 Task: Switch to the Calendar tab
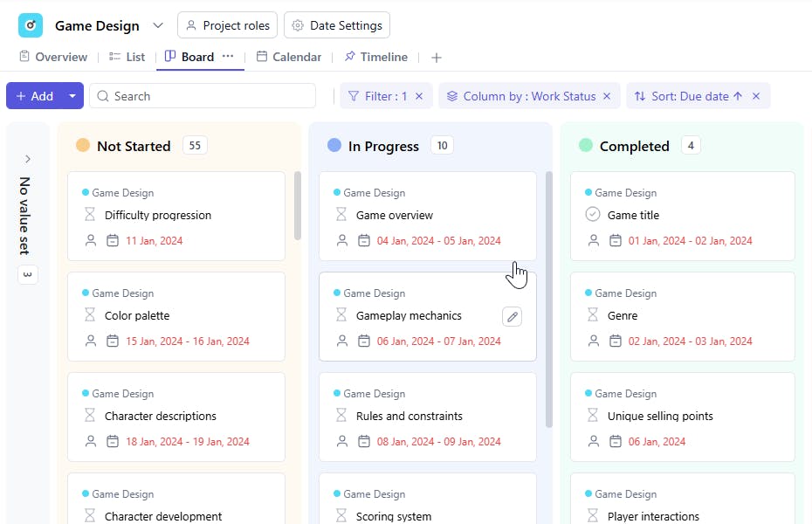click(288, 57)
